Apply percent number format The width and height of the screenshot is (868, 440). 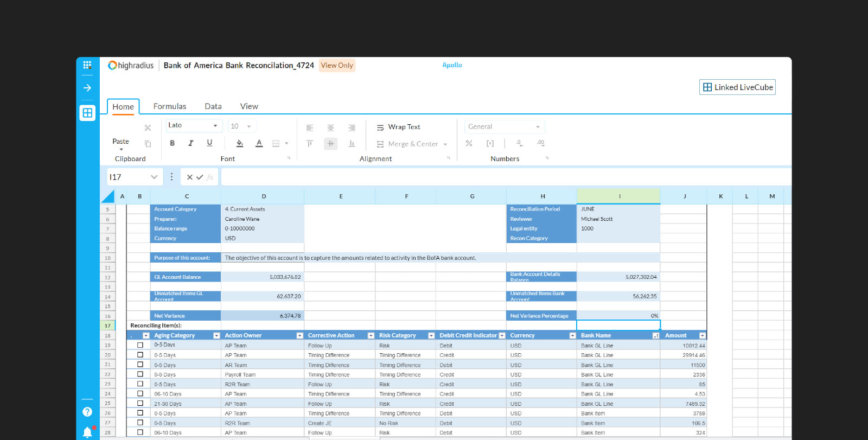pyautogui.click(x=469, y=143)
